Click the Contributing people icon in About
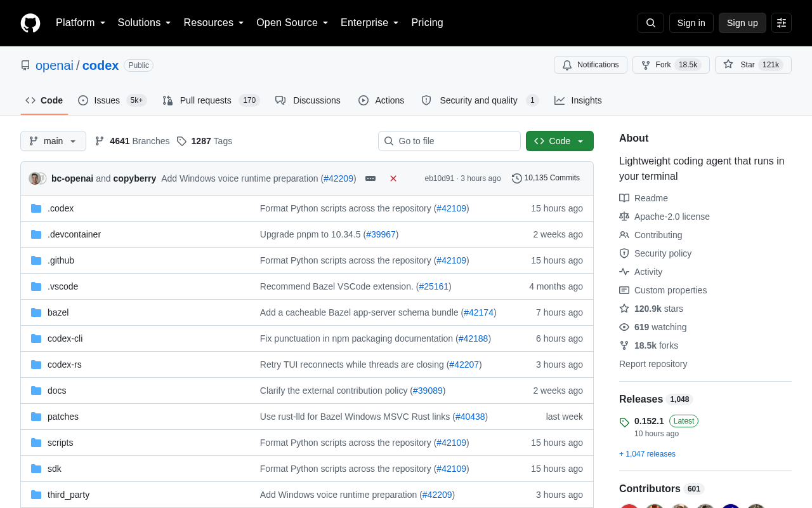Screen dimensions: 812x508 point(624,235)
